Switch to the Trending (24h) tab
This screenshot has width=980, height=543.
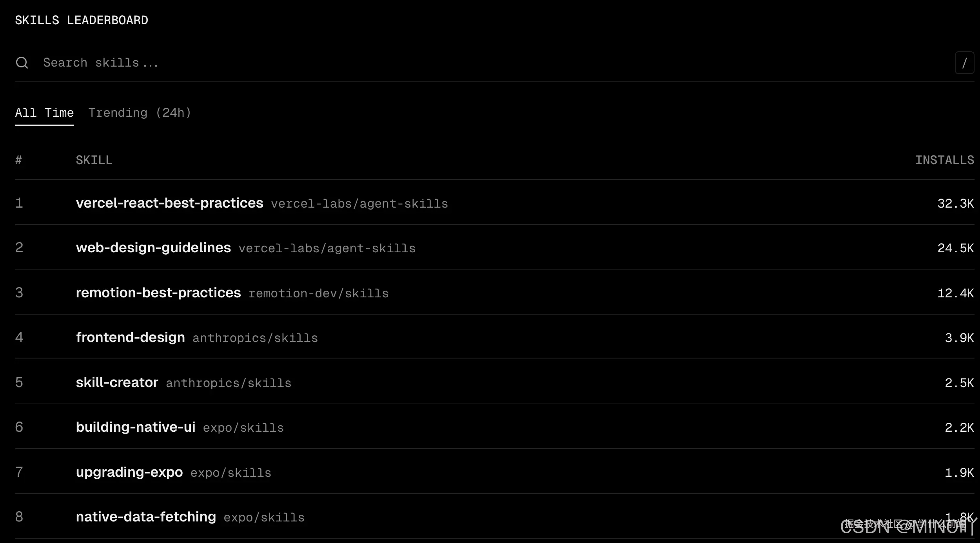tap(140, 113)
